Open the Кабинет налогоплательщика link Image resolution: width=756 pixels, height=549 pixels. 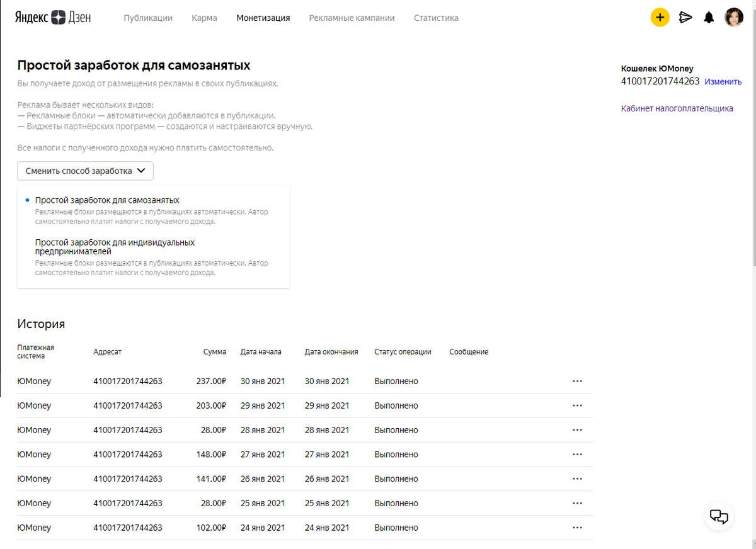tap(677, 108)
